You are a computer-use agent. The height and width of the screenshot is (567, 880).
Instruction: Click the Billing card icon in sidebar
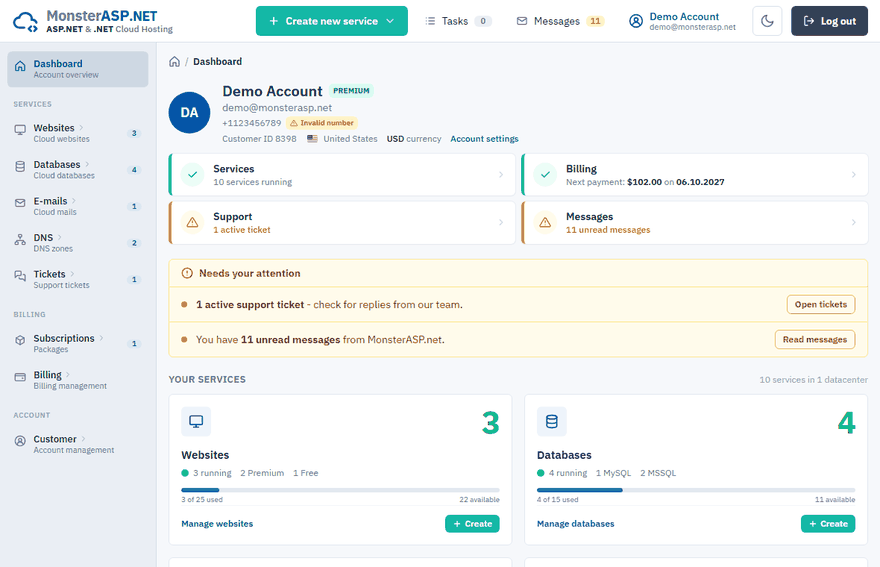click(x=20, y=377)
